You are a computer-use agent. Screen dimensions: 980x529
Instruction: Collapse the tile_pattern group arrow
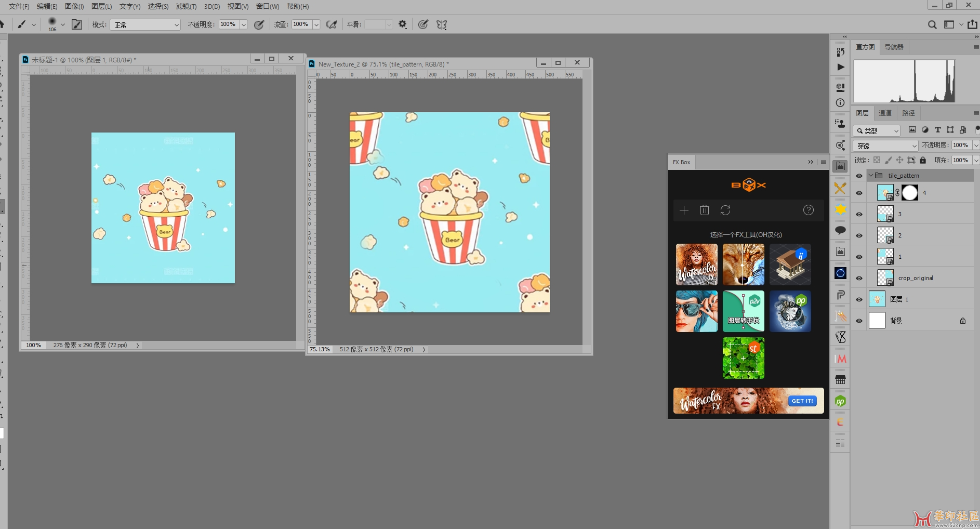pyautogui.click(x=871, y=176)
